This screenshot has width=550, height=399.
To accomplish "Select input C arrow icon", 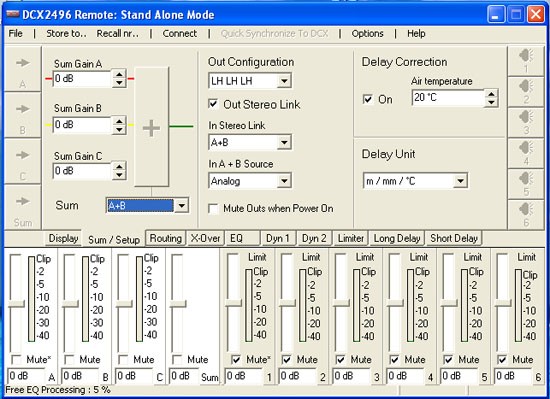I will [22, 155].
